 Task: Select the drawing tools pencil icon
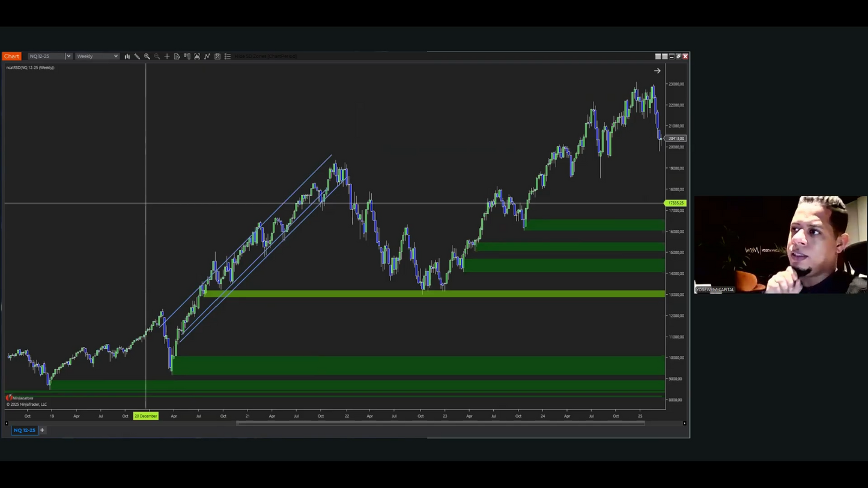pyautogui.click(x=137, y=56)
